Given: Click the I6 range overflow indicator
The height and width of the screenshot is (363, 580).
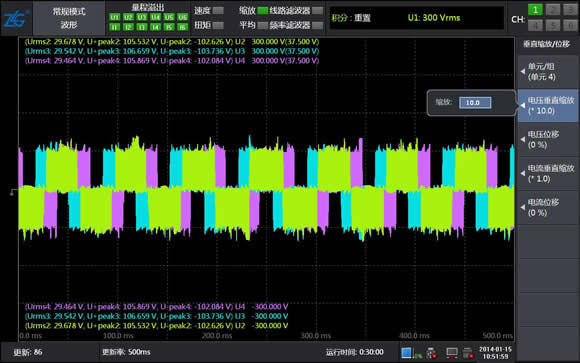Looking at the screenshot, I should pos(182,27).
